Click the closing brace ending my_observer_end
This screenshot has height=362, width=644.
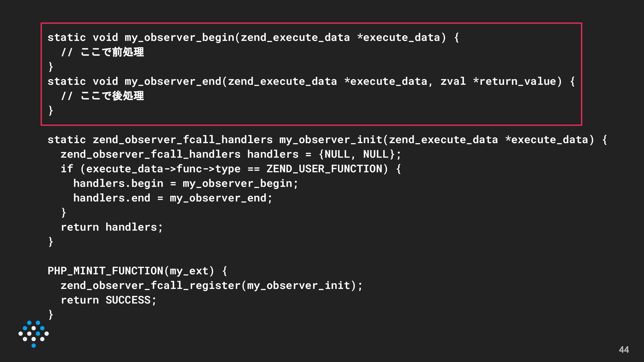coord(51,110)
